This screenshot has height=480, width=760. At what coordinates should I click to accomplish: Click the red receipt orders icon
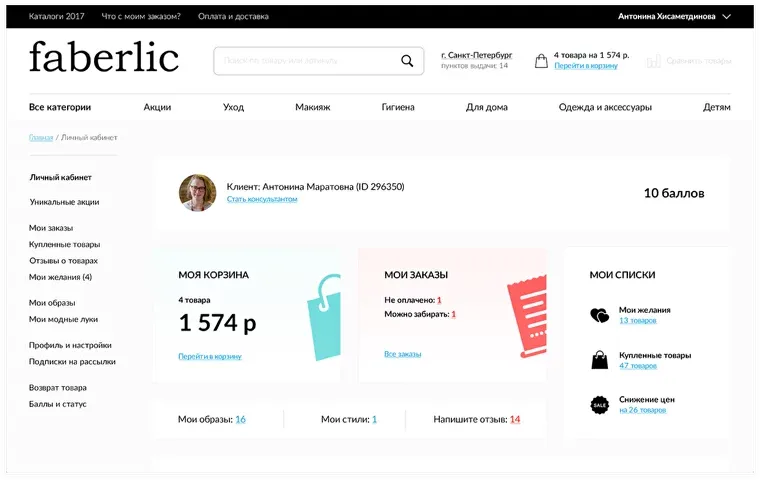(525, 314)
